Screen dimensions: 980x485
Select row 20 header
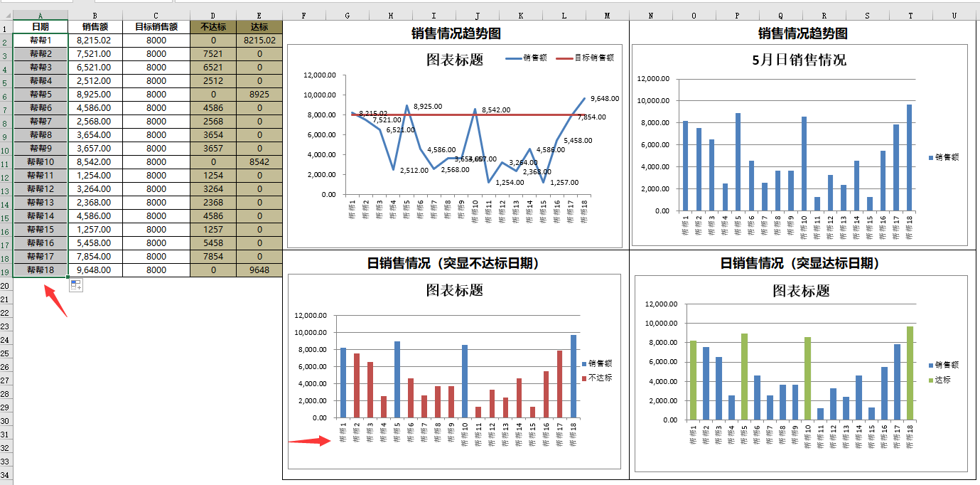click(x=6, y=285)
